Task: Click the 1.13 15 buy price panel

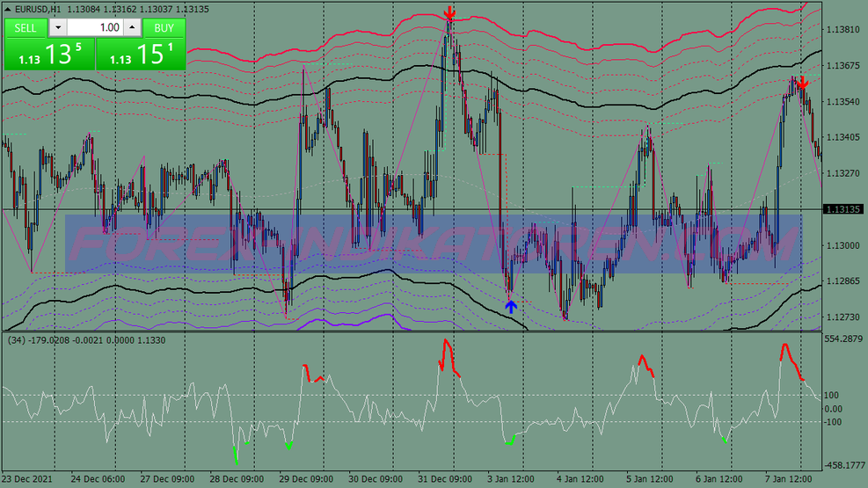Action: [141, 55]
